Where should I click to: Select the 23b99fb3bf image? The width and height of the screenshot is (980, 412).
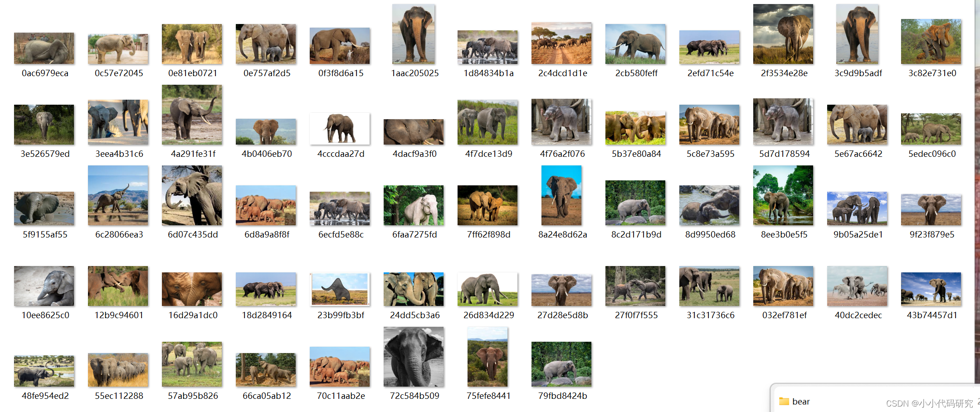[340, 289]
